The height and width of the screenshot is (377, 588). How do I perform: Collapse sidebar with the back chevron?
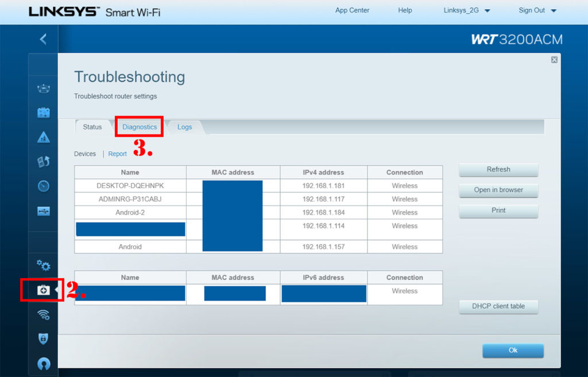pos(44,39)
